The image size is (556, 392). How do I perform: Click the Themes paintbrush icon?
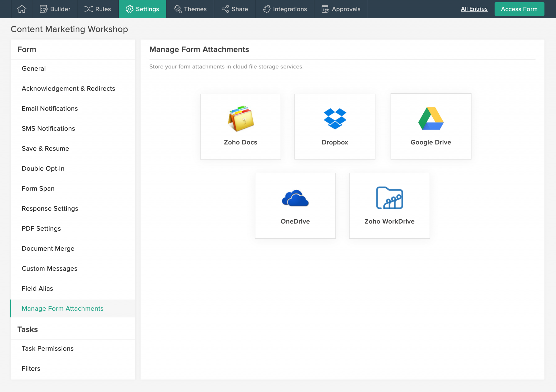tap(178, 9)
